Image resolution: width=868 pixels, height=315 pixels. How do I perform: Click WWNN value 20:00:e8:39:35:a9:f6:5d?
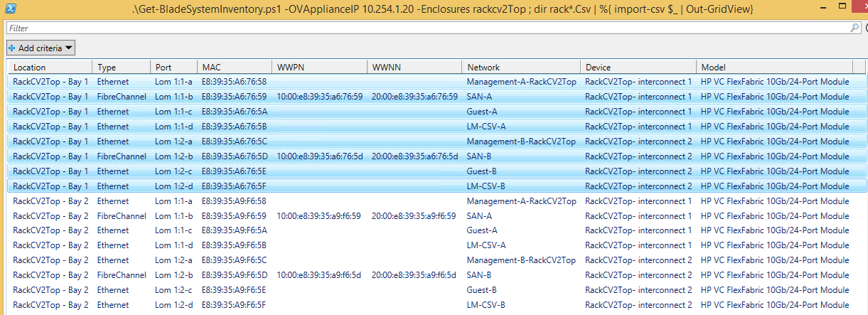pos(414,275)
